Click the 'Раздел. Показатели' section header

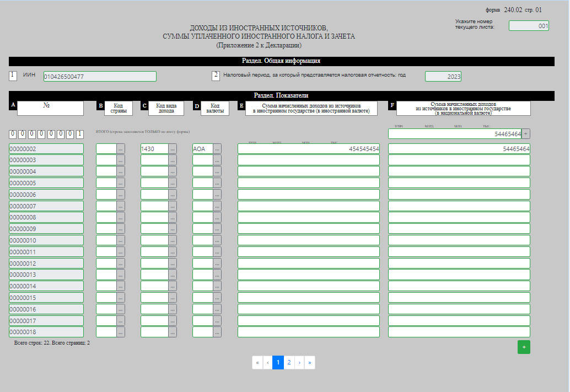281,95
